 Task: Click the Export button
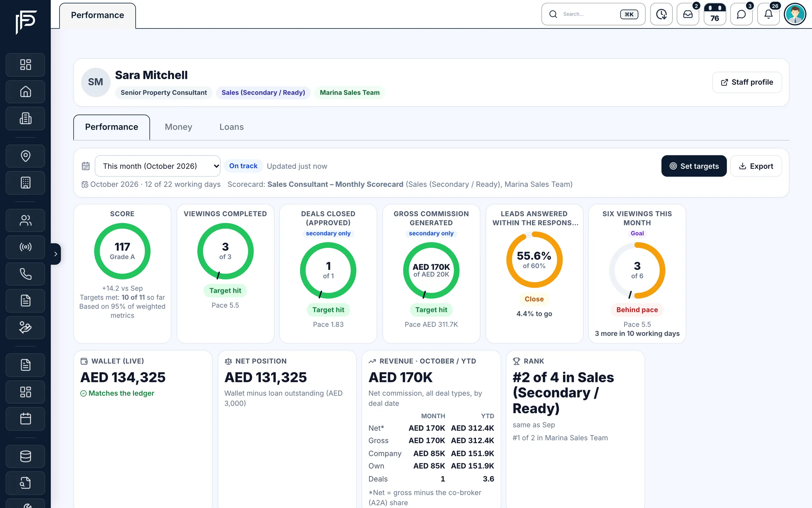pyautogui.click(x=756, y=166)
